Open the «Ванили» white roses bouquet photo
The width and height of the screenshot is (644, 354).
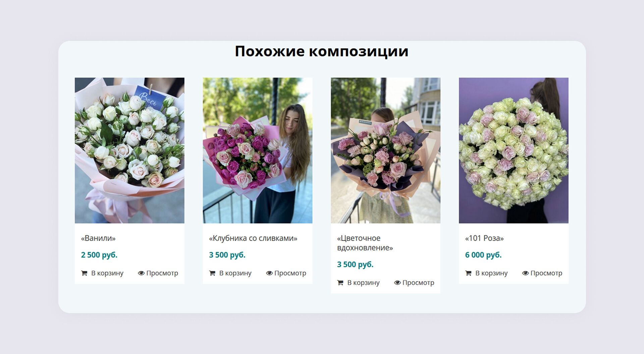(x=129, y=151)
